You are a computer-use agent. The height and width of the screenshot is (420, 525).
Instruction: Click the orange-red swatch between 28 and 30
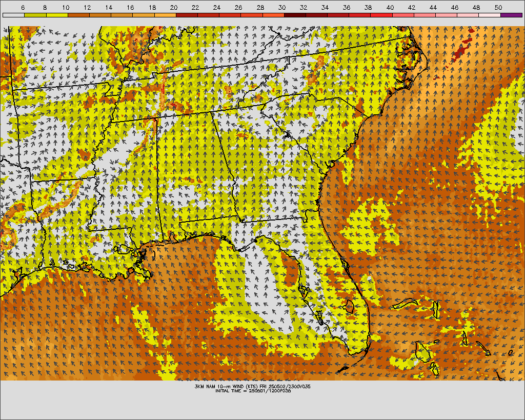[x=273, y=15]
